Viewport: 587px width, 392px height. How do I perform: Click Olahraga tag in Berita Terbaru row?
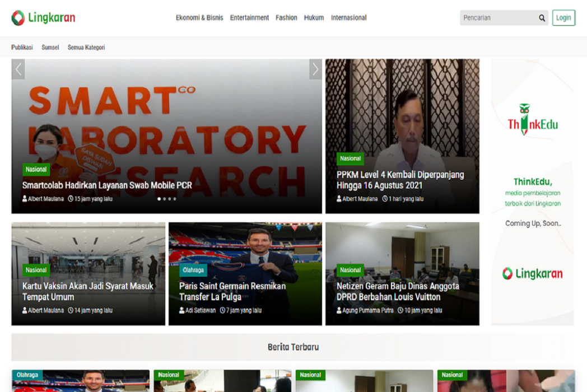[27, 375]
